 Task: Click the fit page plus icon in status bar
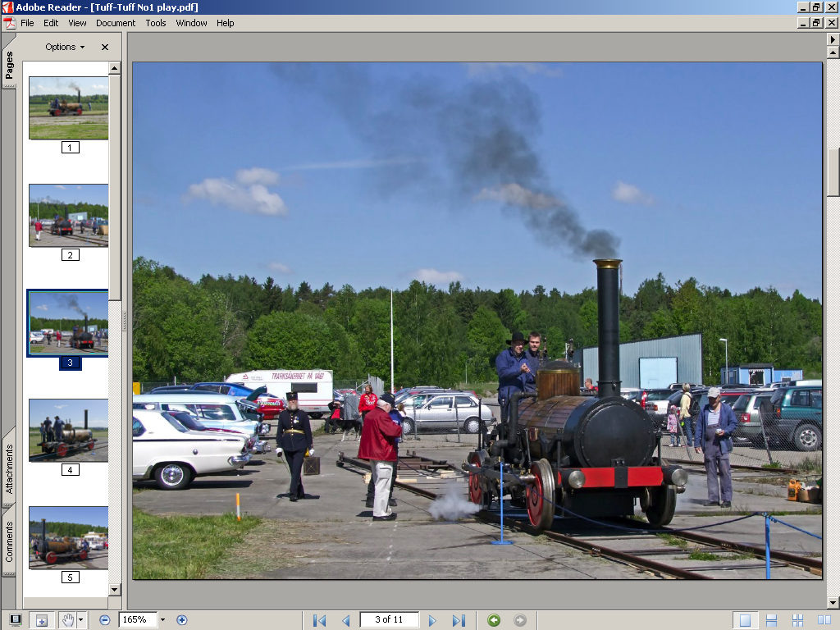click(x=42, y=620)
